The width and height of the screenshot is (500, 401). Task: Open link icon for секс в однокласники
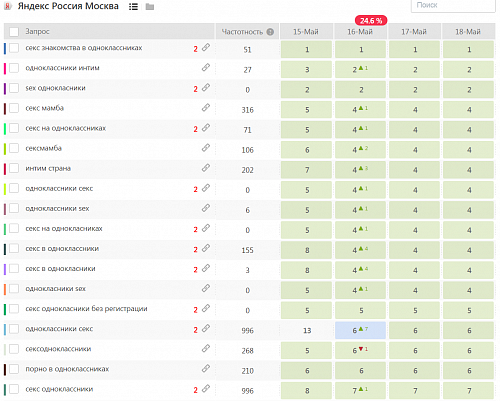(x=206, y=268)
